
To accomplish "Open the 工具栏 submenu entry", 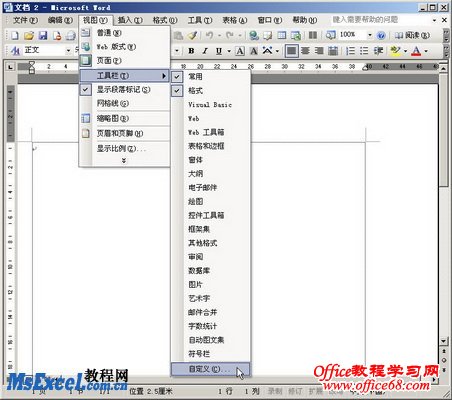I will pyautogui.click(x=124, y=76).
